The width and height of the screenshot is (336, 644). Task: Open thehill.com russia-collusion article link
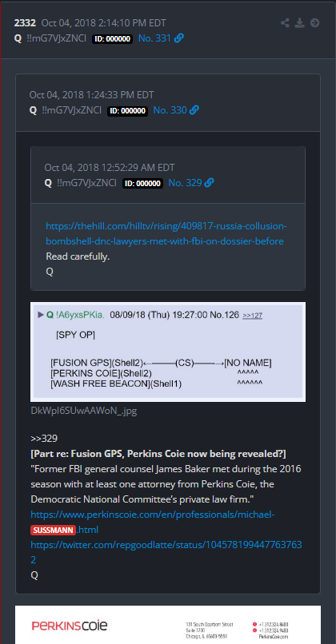(x=166, y=233)
